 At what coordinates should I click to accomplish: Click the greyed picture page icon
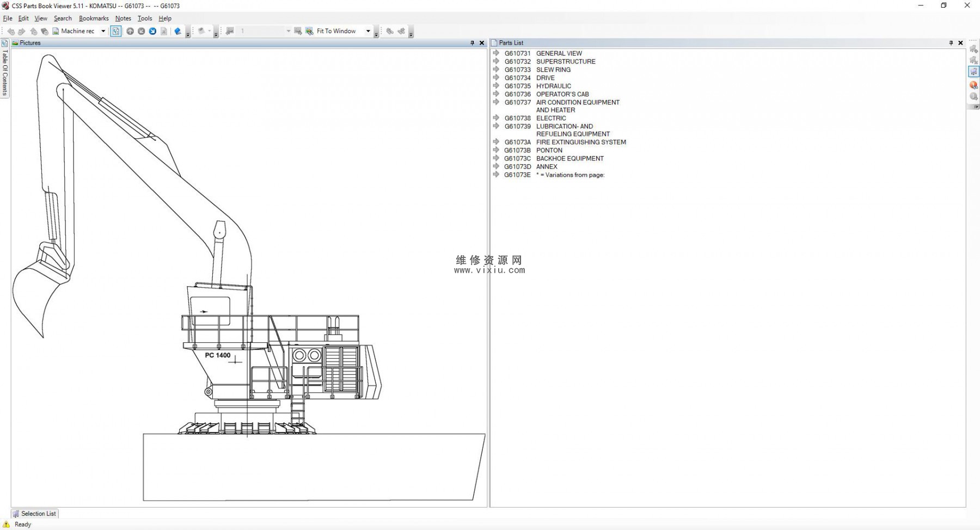[x=230, y=31]
